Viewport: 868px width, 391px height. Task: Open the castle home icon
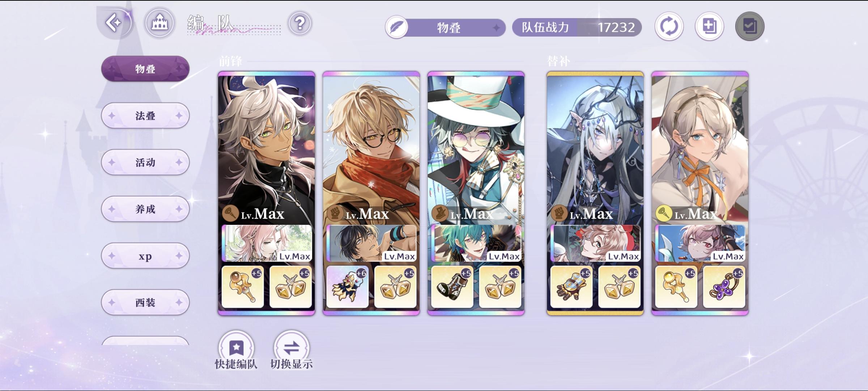coord(159,24)
